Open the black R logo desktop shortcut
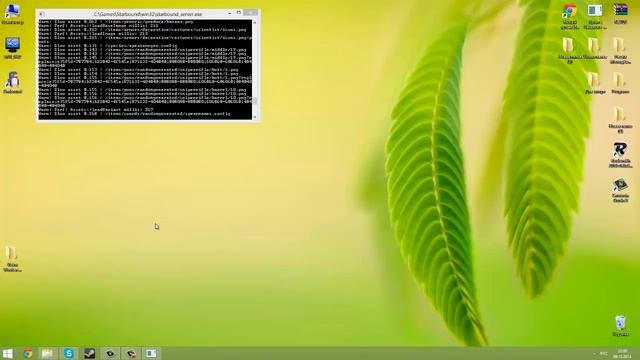This screenshot has width=640, height=360. [x=620, y=155]
